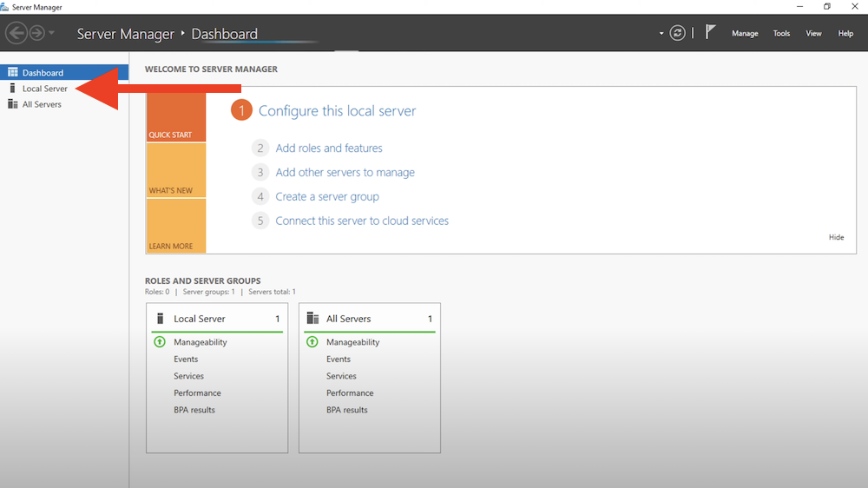
Task: Click Services in All Servers tile
Action: click(341, 376)
